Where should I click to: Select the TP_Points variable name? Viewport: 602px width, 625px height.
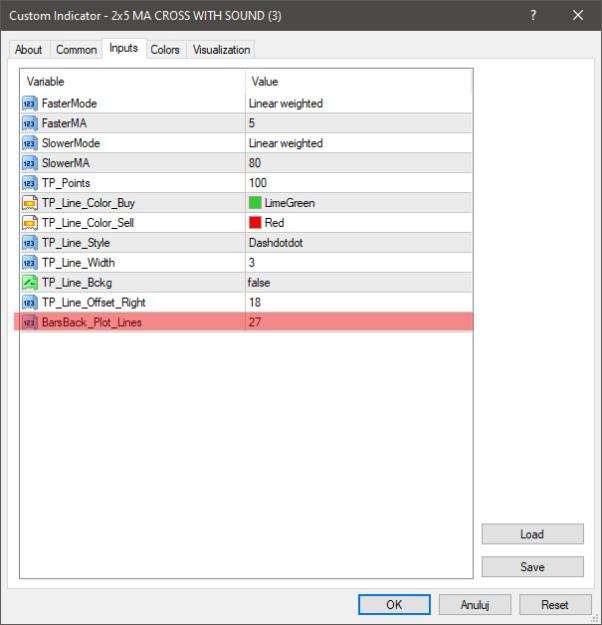(66, 183)
